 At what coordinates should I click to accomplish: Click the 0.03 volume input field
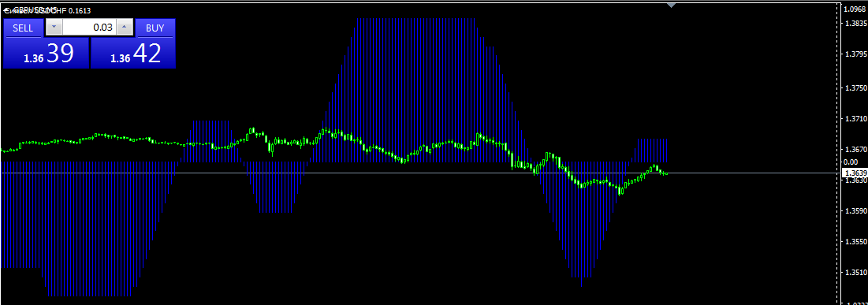coord(90,27)
